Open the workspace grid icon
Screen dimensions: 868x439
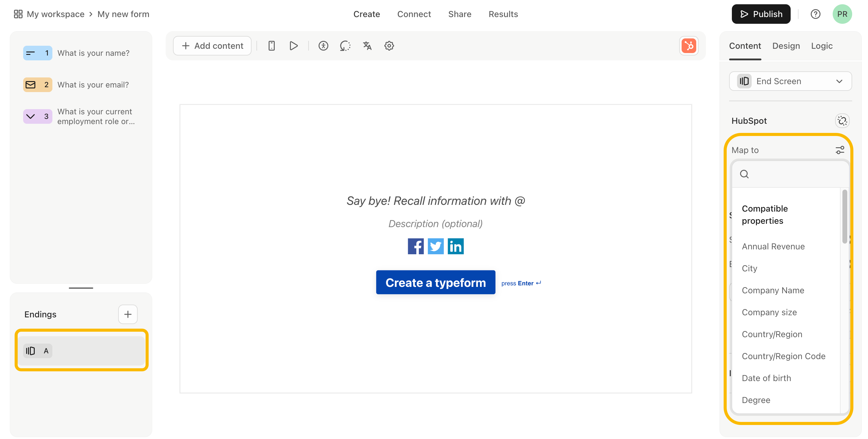18,14
